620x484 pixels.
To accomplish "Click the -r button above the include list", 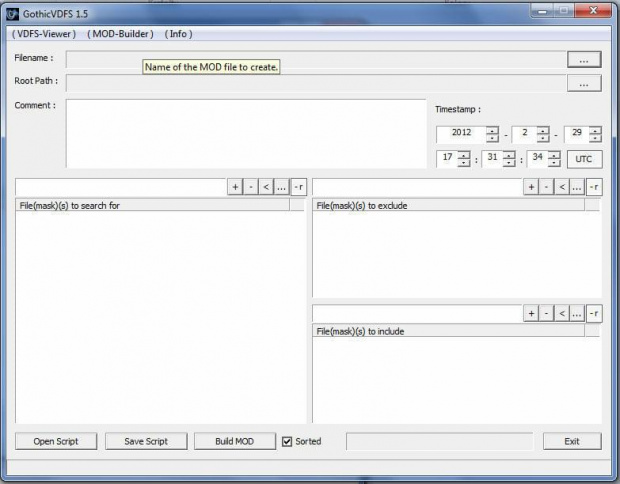I will tap(594, 314).
